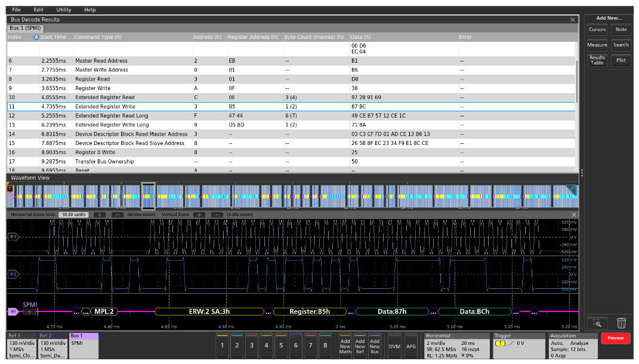
Task: Open the Utility menu
Action: [x=63, y=10]
